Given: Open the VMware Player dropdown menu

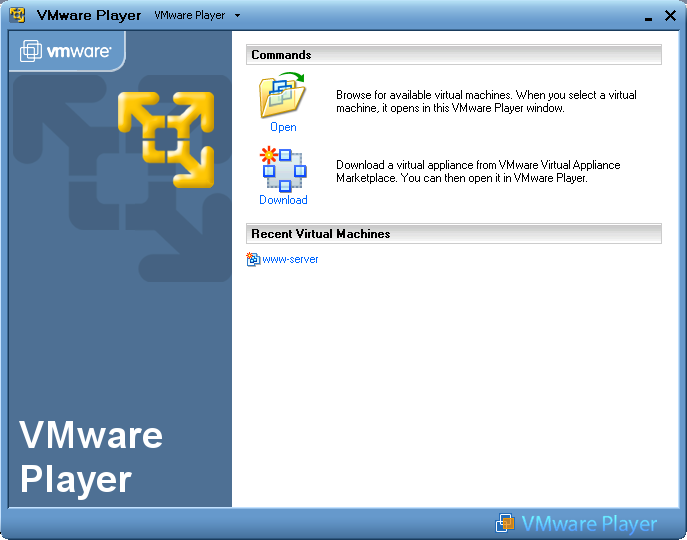Looking at the screenshot, I should (x=197, y=15).
